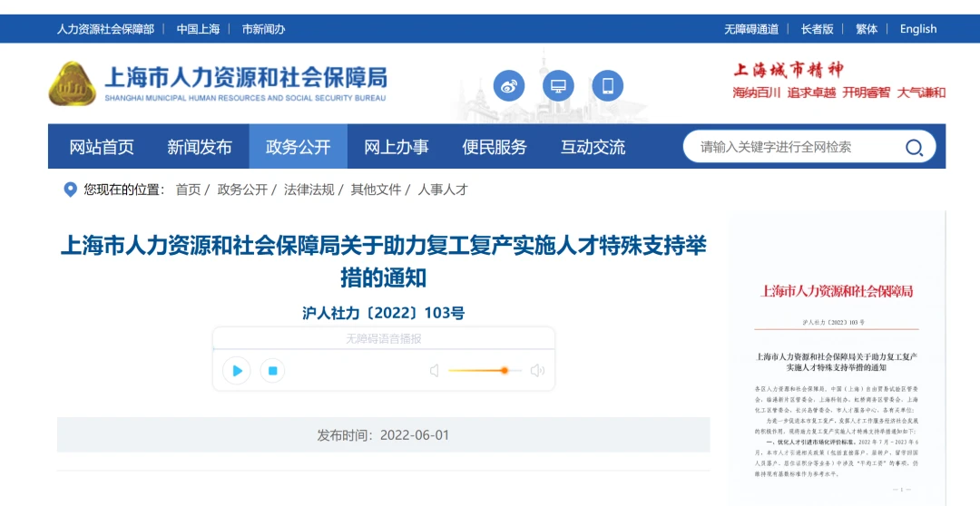The image size is (980, 506).
Task: Click the desktop computer version icon
Action: click(558, 86)
